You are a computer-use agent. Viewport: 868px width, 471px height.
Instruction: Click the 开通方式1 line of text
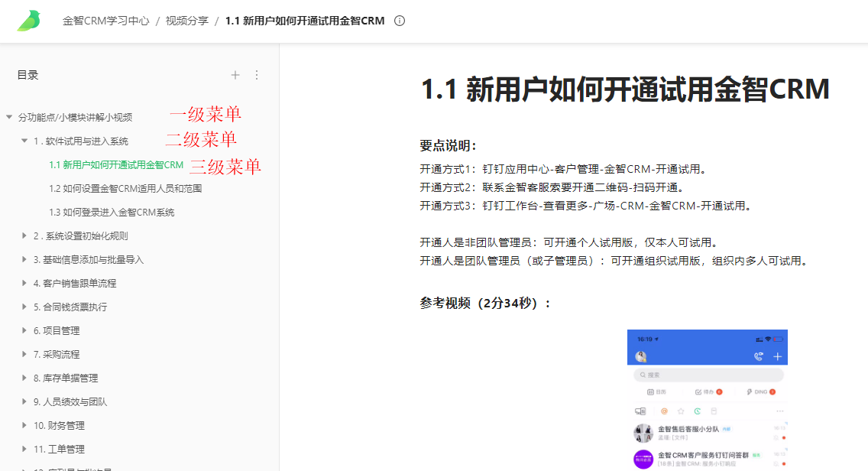point(563,169)
